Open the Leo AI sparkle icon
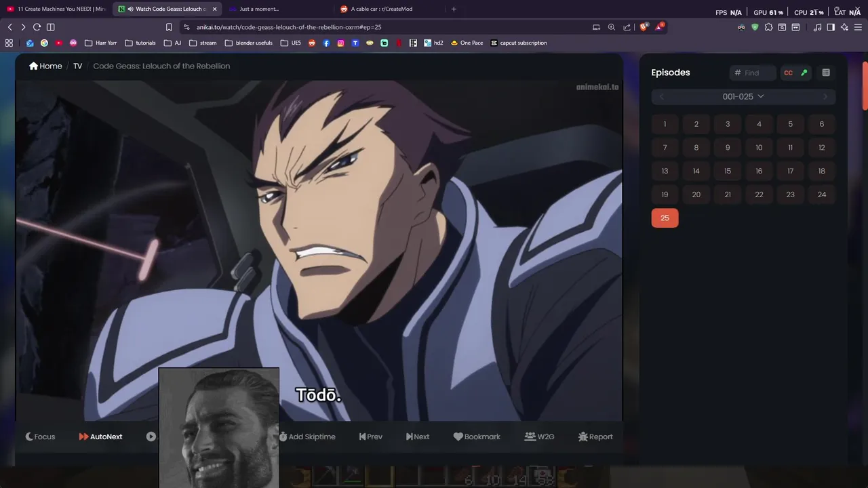 click(844, 27)
